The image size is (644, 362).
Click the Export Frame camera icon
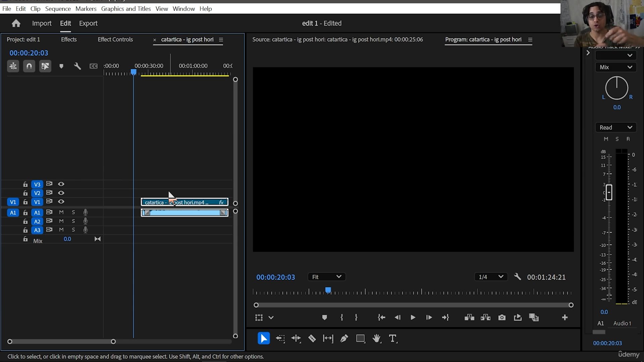point(502,317)
